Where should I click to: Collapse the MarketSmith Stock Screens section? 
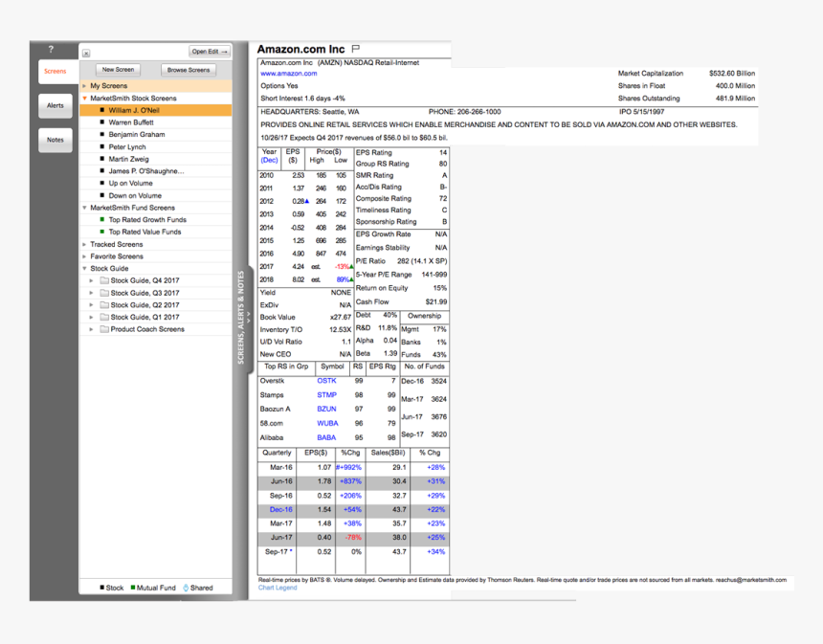tap(84, 98)
